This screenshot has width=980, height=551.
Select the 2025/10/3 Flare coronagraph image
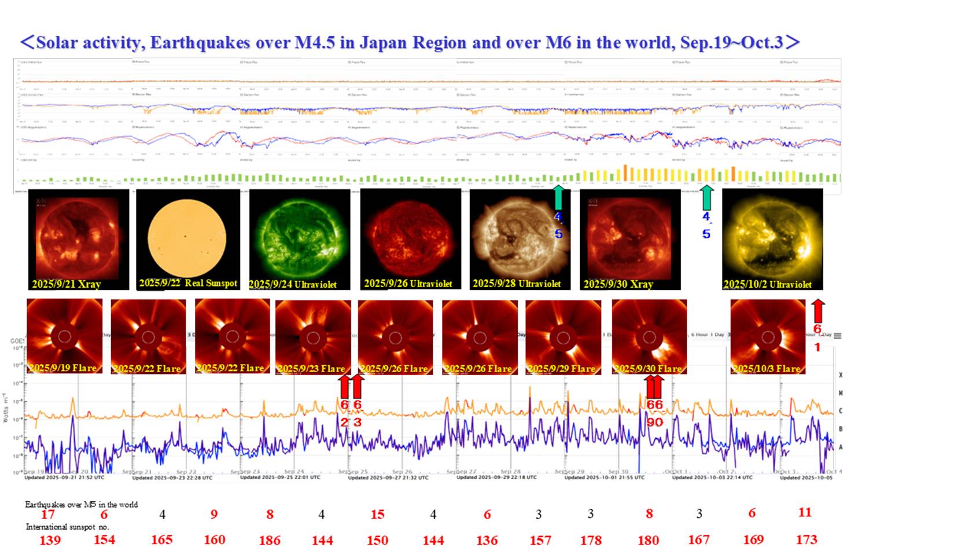[x=768, y=337]
